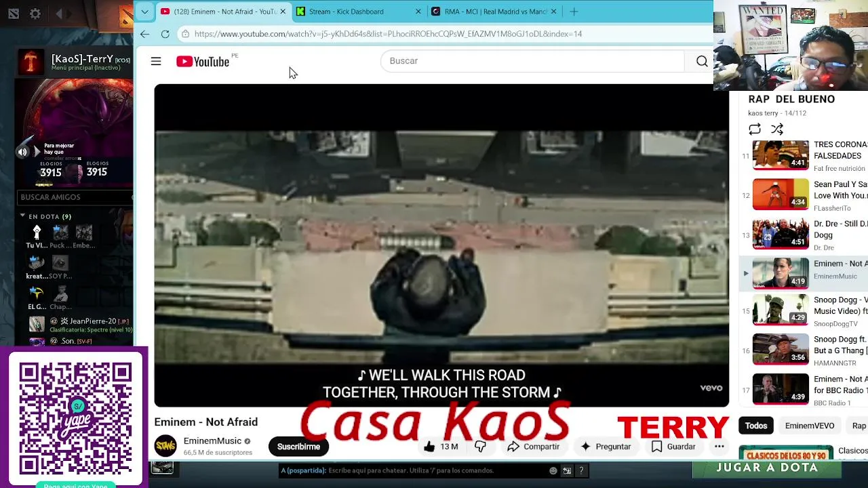Play Eminem BBC Radio 1 video
Image resolution: width=868 pixels, height=488 pixels.
(781, 389)
